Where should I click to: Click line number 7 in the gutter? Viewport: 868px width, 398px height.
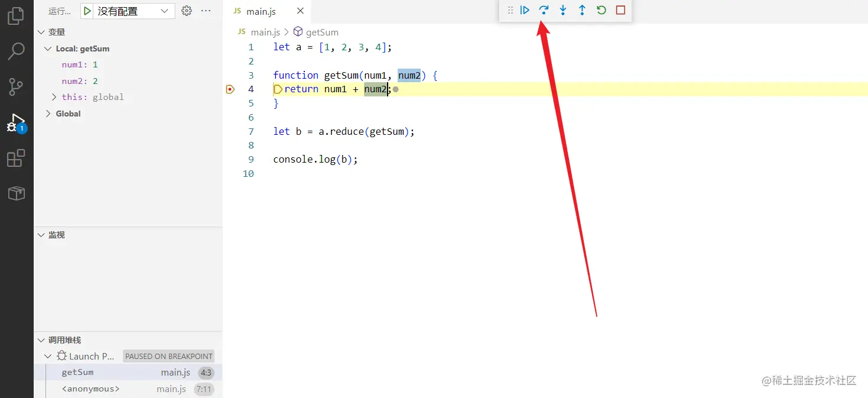[x=251, y=131]
